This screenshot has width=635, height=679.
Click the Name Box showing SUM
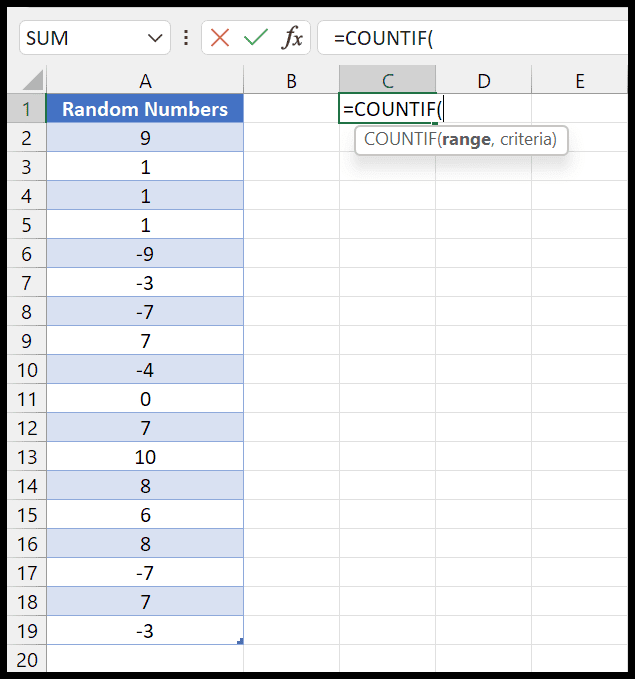point(95,38)
